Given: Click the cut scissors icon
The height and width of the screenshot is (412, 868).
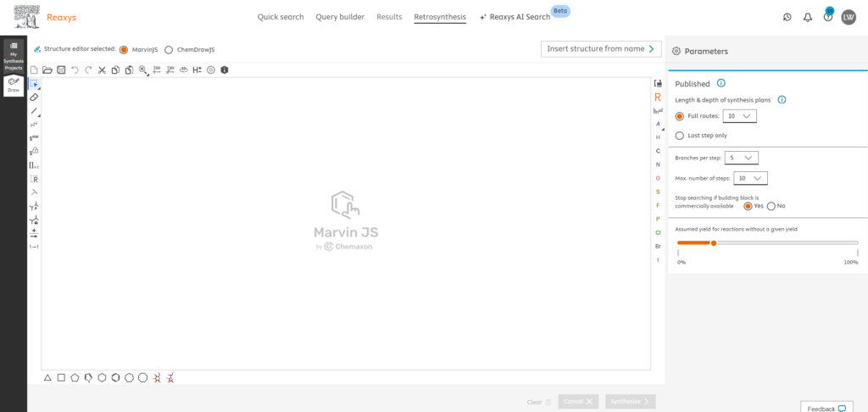Looking at the screenshot, I should [102, 70].
